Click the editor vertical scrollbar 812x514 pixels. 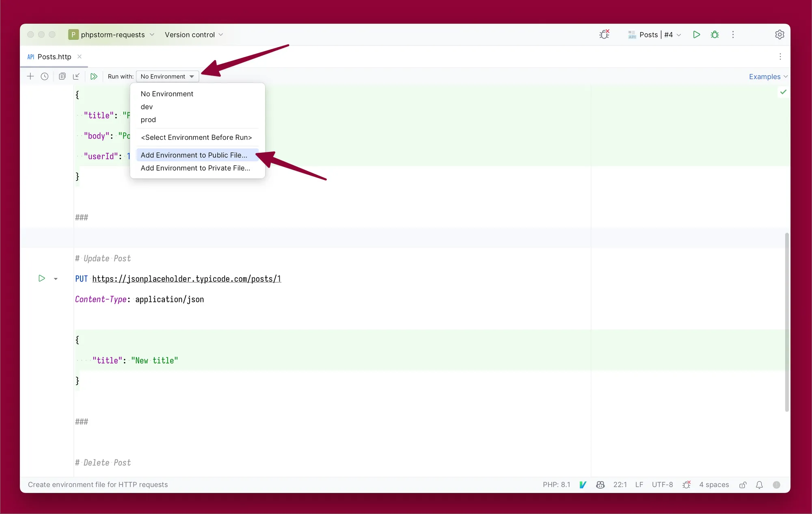click(787, 322)
